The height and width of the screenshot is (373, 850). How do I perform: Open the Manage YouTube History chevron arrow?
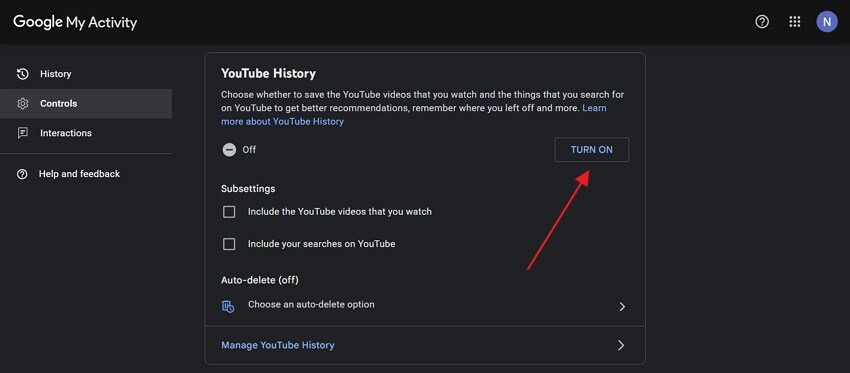pyautogui.click(x=621, y=345)
